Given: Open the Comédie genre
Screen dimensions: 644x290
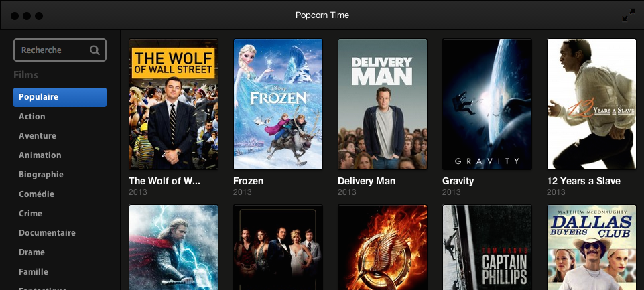Looking at the screenshot, I should (x=37, y=194).
